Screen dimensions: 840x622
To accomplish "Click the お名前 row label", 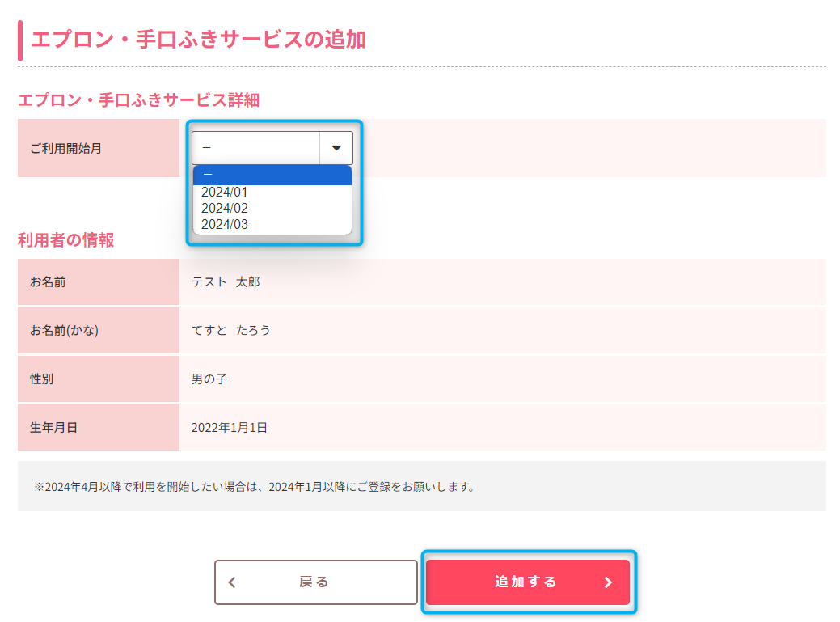I will (x=49, y=282).
